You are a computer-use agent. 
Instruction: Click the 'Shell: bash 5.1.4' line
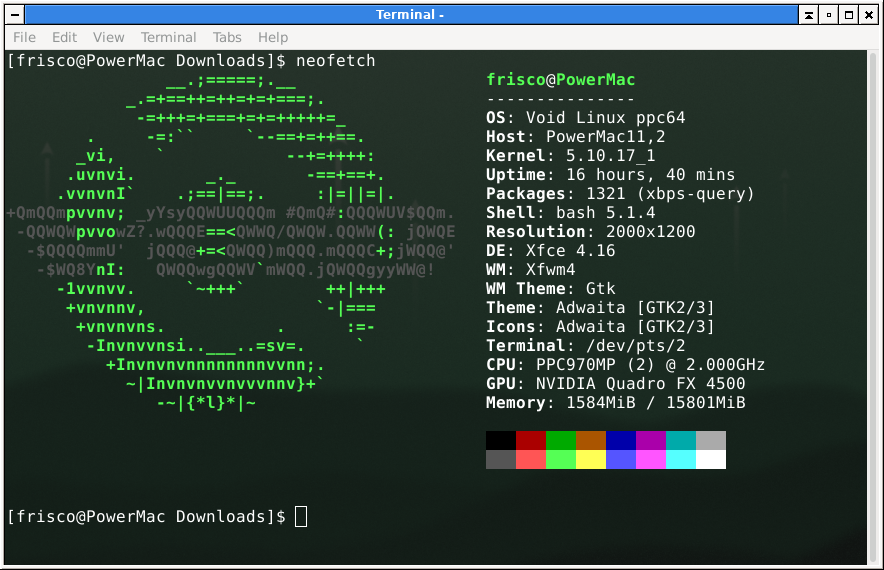click(571, 213)
